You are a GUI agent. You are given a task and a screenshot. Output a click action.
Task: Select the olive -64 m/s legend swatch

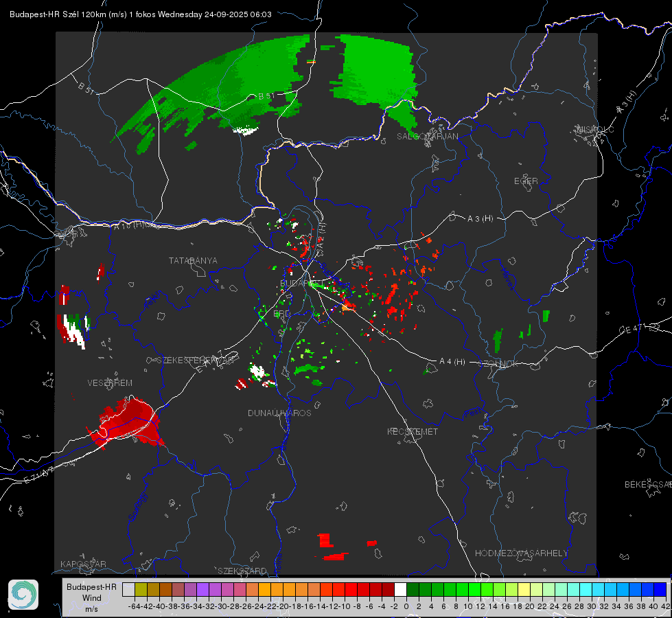coord(141,590)
